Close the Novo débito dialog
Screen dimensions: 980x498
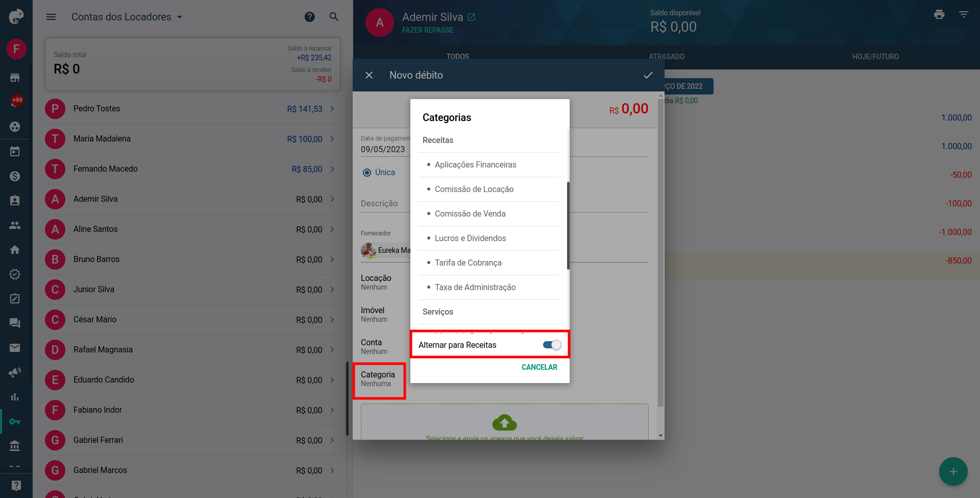[x=369, y=75]
